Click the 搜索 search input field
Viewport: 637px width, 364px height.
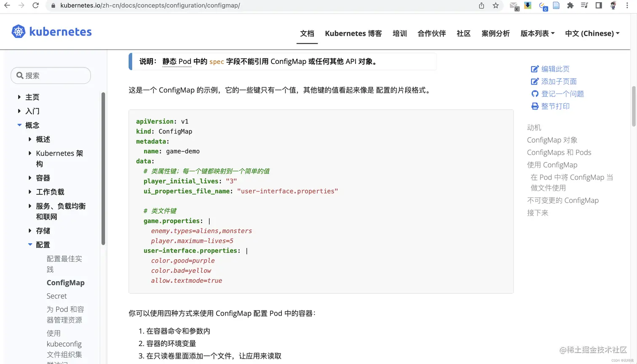pos(51,75)
